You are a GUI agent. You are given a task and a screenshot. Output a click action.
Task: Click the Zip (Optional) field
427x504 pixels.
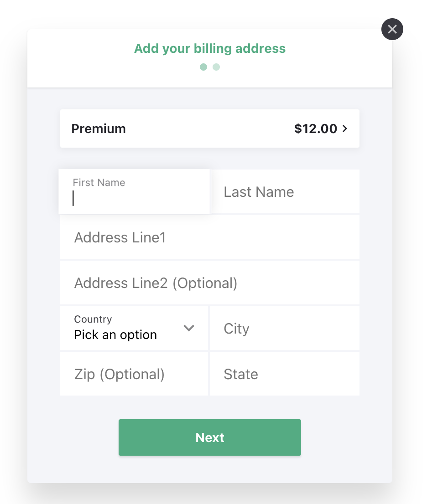click(x=134, y=374)
